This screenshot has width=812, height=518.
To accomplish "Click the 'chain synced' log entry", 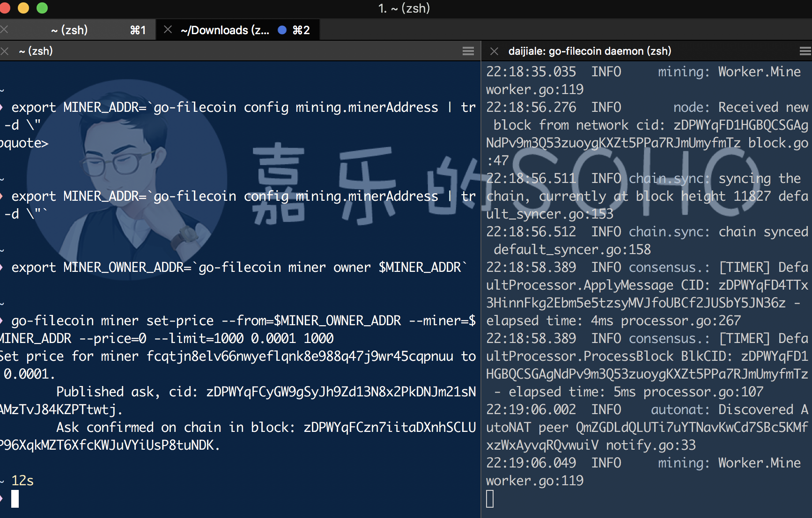I will coord(764,232).
